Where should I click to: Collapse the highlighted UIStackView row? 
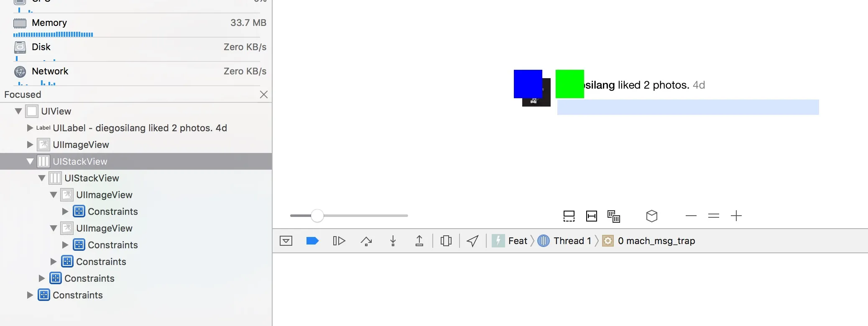30,161
